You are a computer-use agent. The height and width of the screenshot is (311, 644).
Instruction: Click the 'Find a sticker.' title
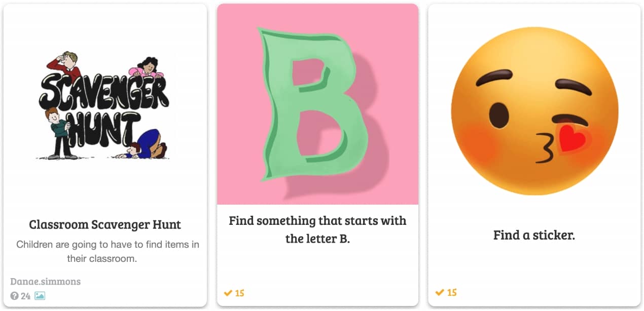click(x=534, y=235)
